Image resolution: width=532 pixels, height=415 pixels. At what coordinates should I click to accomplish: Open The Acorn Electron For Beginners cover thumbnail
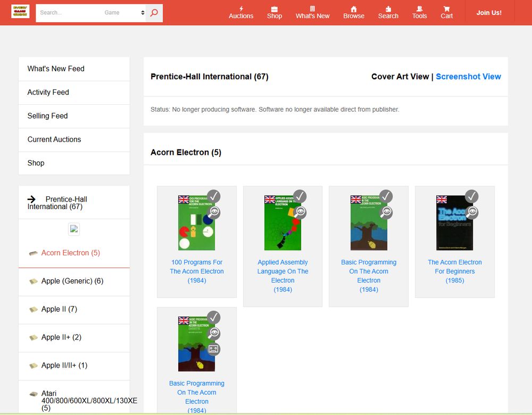(x=455, y=223)
